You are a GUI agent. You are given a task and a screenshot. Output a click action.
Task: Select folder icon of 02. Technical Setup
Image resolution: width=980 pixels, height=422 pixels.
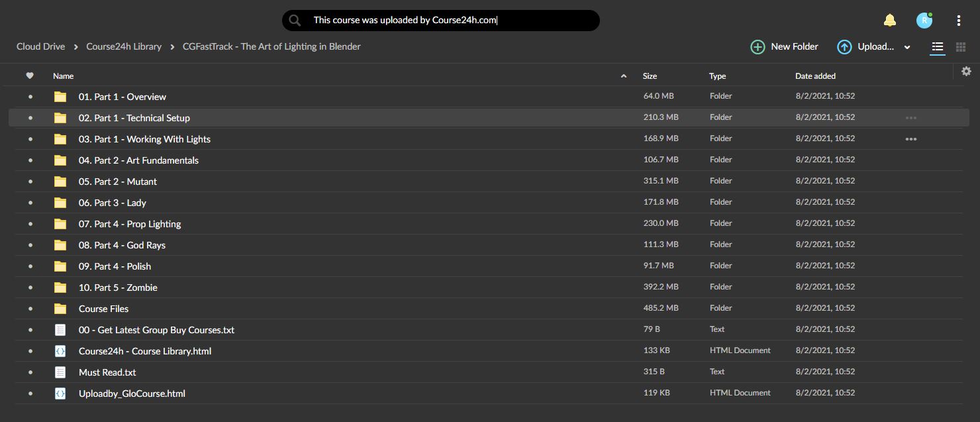[x=60, y=118]
